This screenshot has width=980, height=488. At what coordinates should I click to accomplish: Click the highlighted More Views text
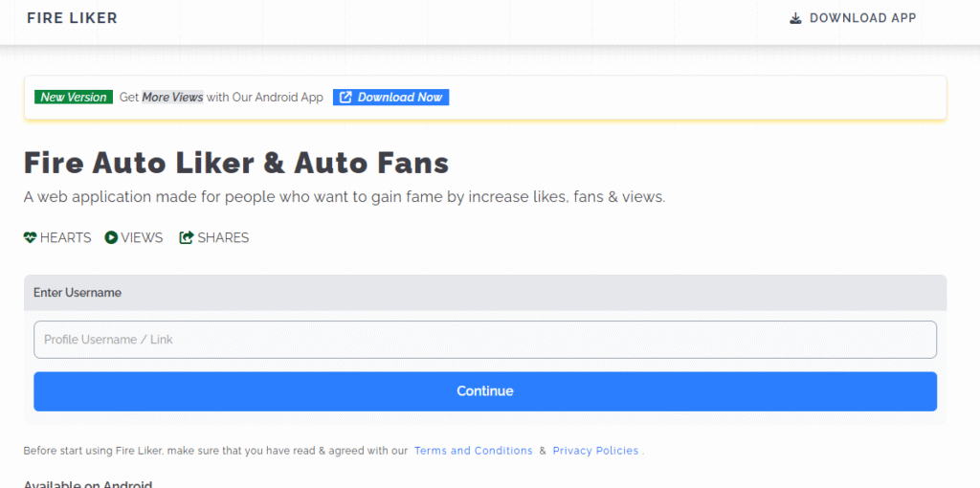pos(172,98)
